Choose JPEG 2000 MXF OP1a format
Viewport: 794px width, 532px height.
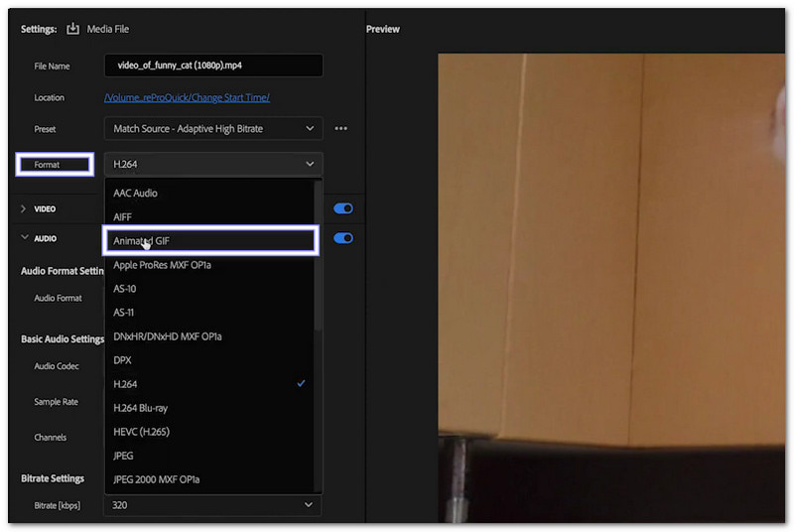tap(157, 479)
